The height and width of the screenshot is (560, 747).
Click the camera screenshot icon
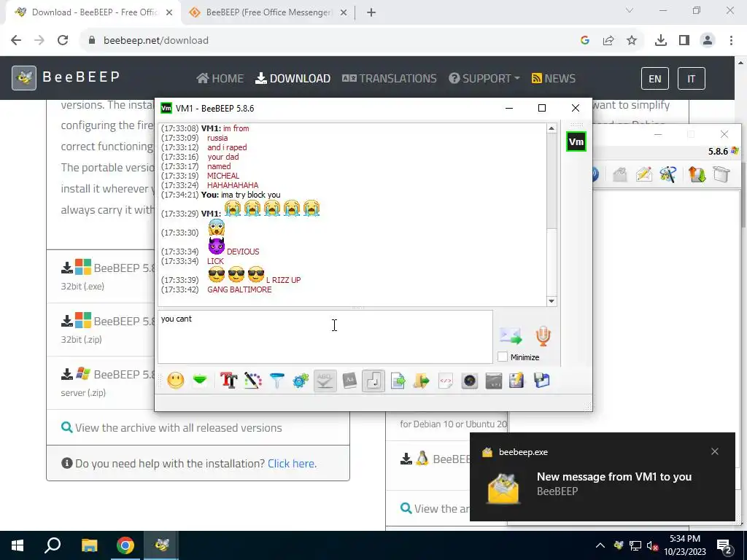(470, 381)
